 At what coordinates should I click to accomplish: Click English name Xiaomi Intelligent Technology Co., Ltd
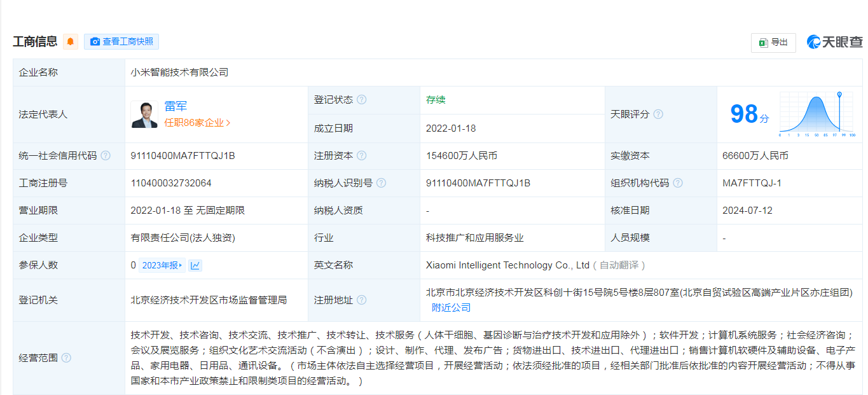[x=508, y=265]
